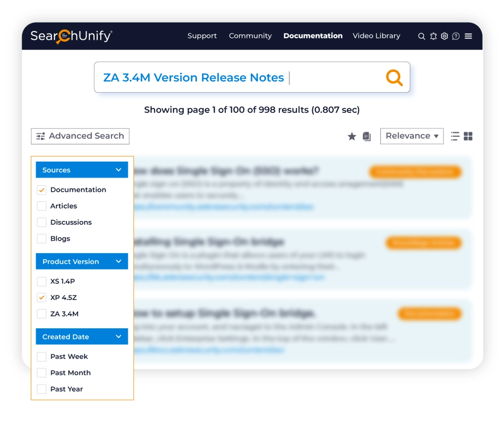Screen dimensions: 504x426
Task: Check the Articles source checkbox
Action: tap(42, 206)
